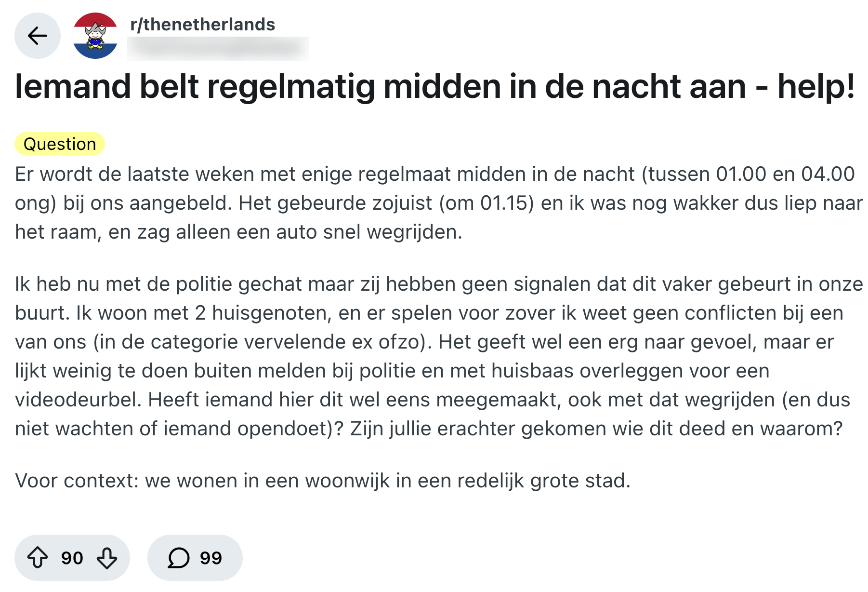Click the 99 comments count

click(x=211, y=558)
